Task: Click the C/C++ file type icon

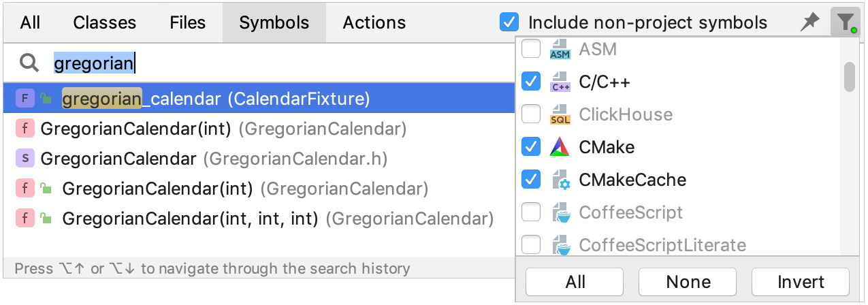Action: point(560,82)
